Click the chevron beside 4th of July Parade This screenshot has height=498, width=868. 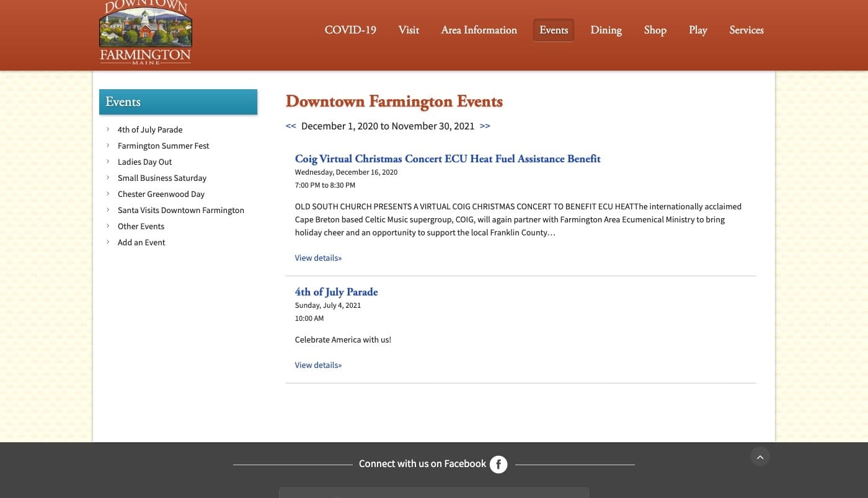[109, 129]
